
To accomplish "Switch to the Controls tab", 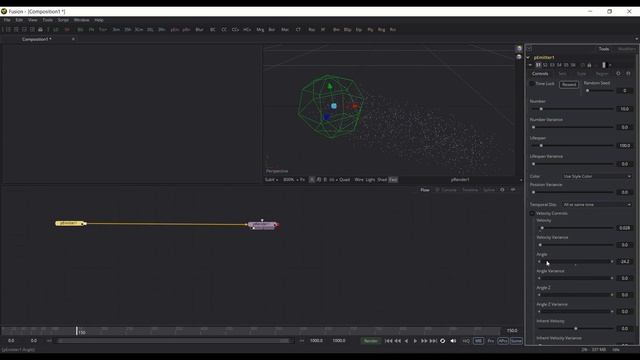I will (x=540, y=74).
